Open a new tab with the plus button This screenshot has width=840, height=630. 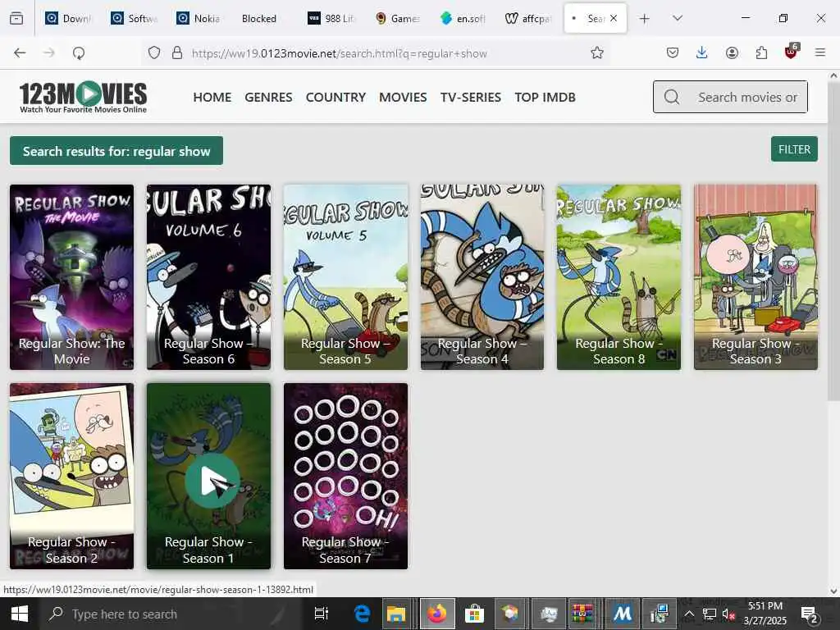[x=644, y=19]
